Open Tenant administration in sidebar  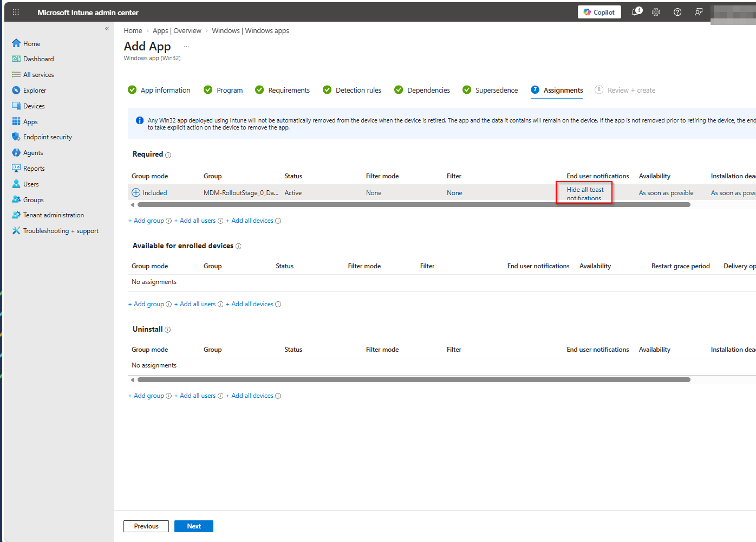click(54, 215)
